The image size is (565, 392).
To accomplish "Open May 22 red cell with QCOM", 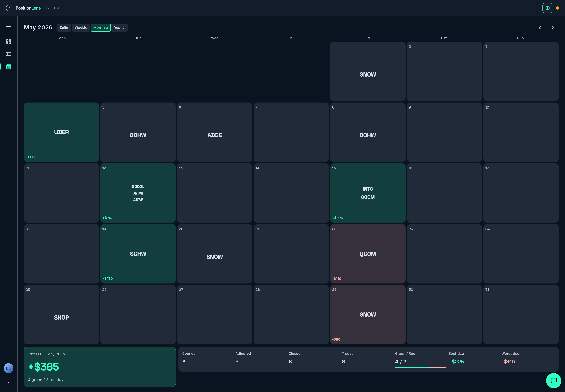I will [368, 254].
